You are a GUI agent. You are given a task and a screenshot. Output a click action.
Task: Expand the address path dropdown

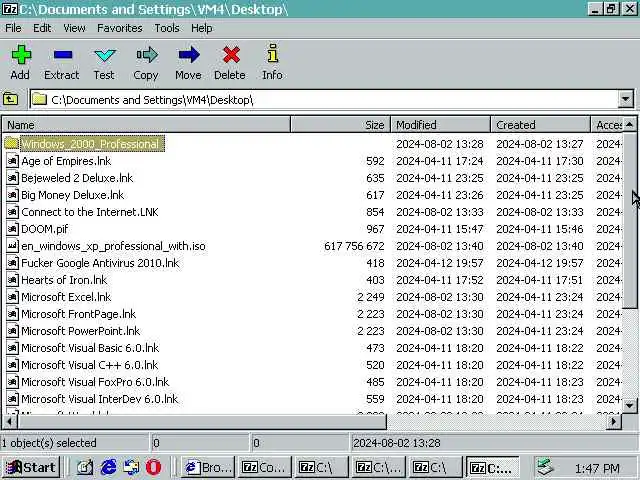click(x=625, y=99)
